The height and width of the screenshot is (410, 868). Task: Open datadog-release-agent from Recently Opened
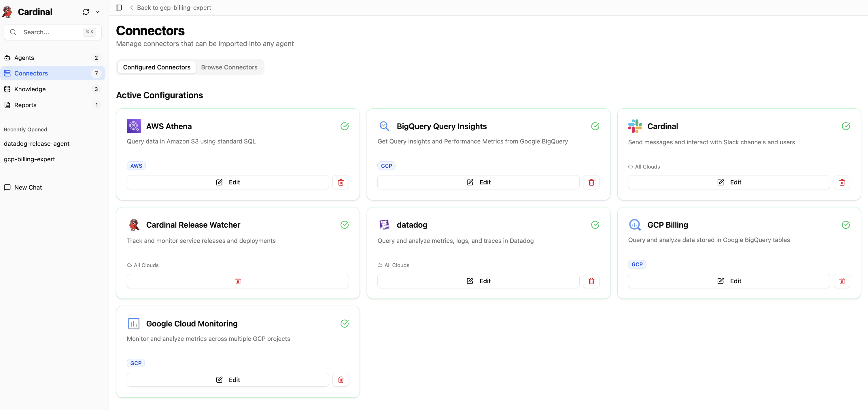(x=36, y=143)
